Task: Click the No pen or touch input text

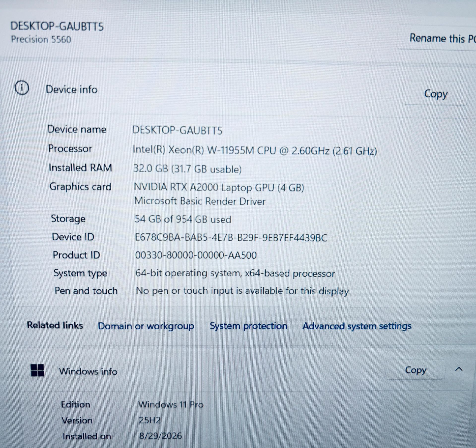Action: [242, 291]
